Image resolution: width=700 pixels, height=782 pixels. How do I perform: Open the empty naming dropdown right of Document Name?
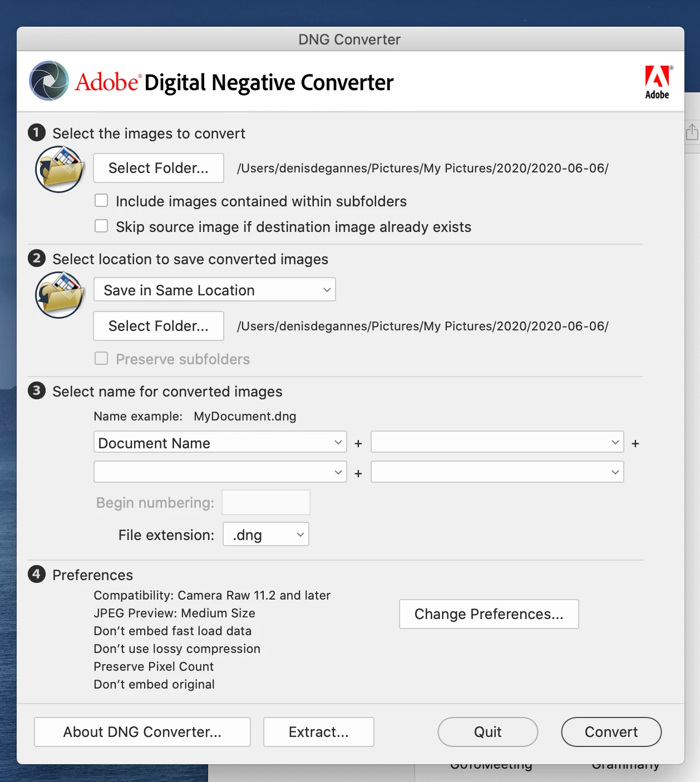coord(497,443)
